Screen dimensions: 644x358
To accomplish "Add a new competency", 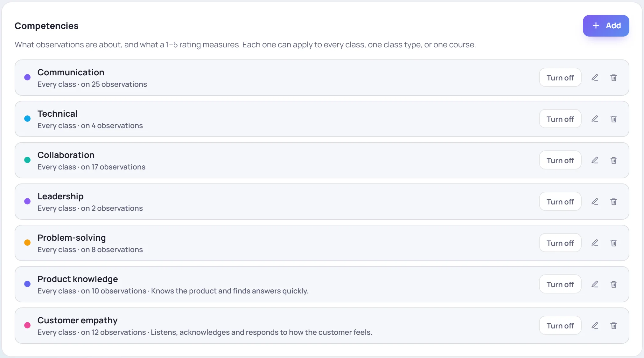I will (x=606, y=26).
